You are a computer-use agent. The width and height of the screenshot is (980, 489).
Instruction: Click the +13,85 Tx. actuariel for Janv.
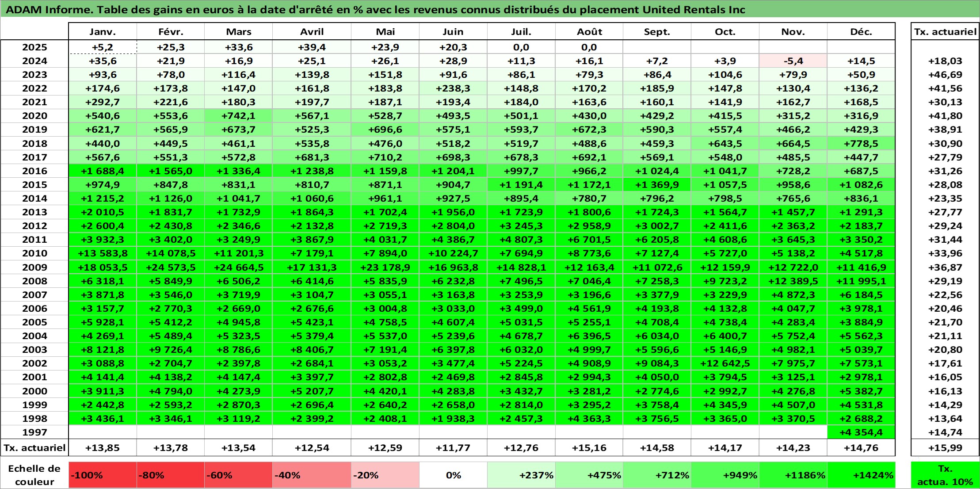[103, 447]
